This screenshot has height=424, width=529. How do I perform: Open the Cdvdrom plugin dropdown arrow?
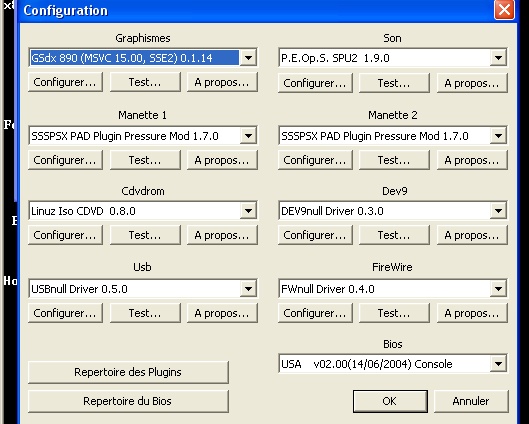point(248,211)
